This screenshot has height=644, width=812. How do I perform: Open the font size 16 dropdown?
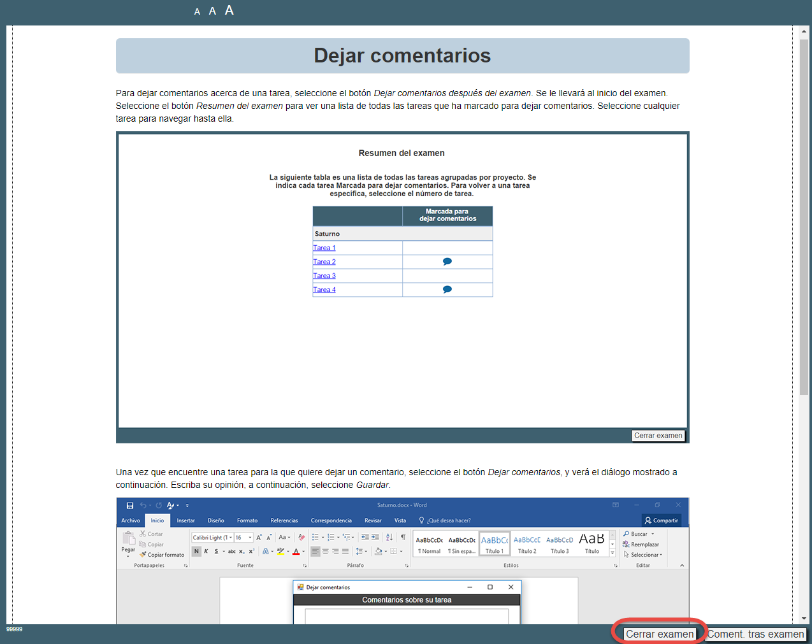(250, 538)
